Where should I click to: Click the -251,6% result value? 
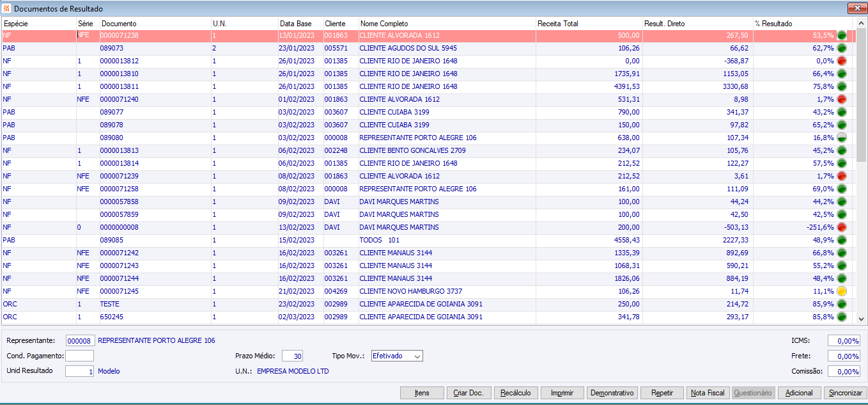819,227
